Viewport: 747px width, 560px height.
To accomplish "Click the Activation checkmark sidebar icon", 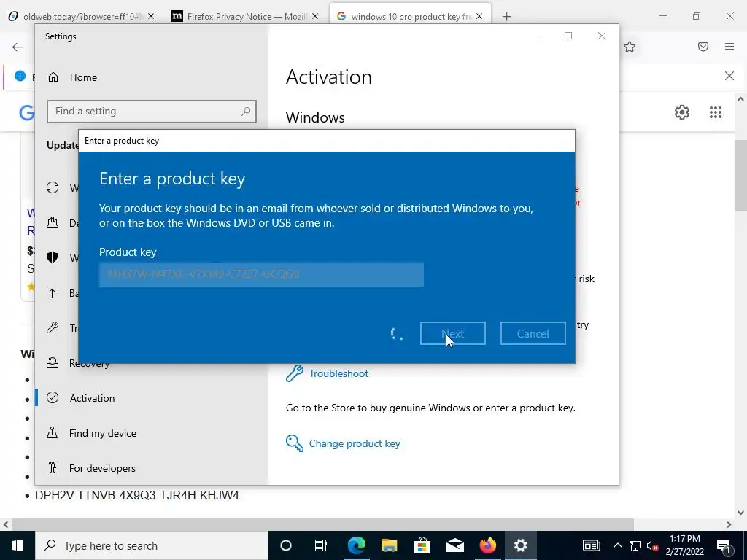I will [x=53, y=397].
